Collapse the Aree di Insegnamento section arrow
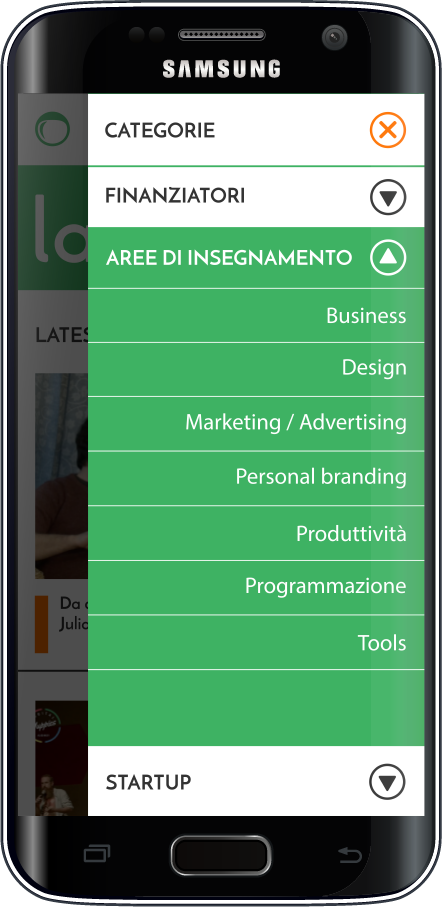The height and width of the screenshot is (907, 442). tap(388, 257)
